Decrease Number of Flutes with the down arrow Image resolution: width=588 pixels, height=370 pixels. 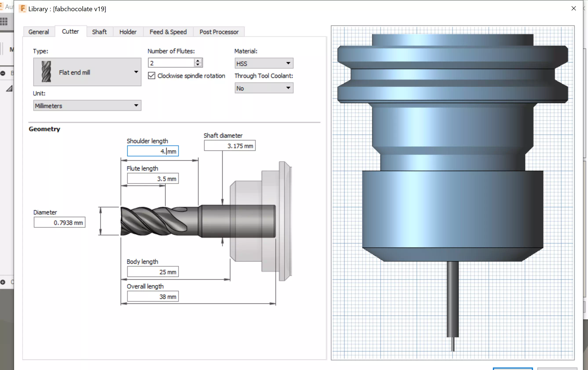pos(198,65)
